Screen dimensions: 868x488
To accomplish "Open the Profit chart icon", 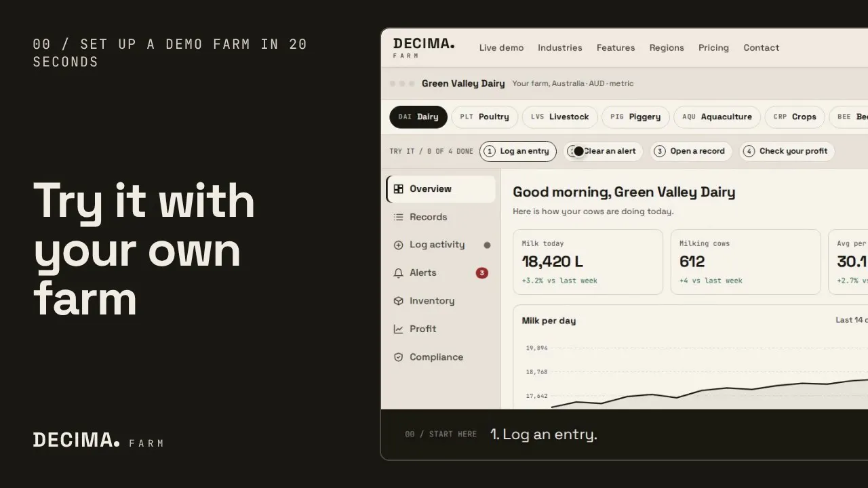I will 398,329.
